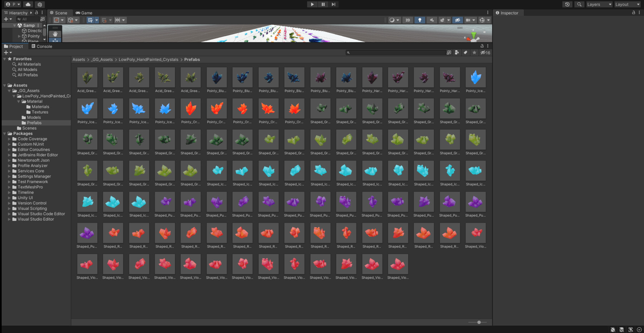Collapse the Assets folder tree
644x333 pixels.
(x=4, y=85)
